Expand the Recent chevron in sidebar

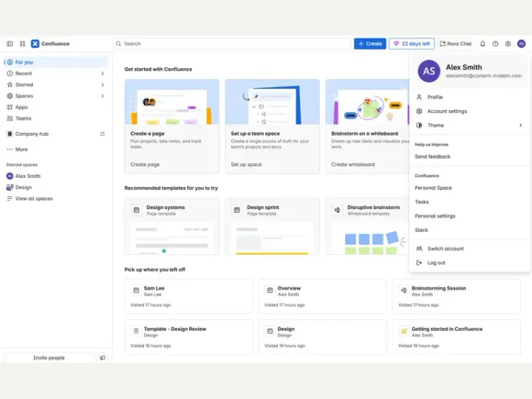pos(103,73)
